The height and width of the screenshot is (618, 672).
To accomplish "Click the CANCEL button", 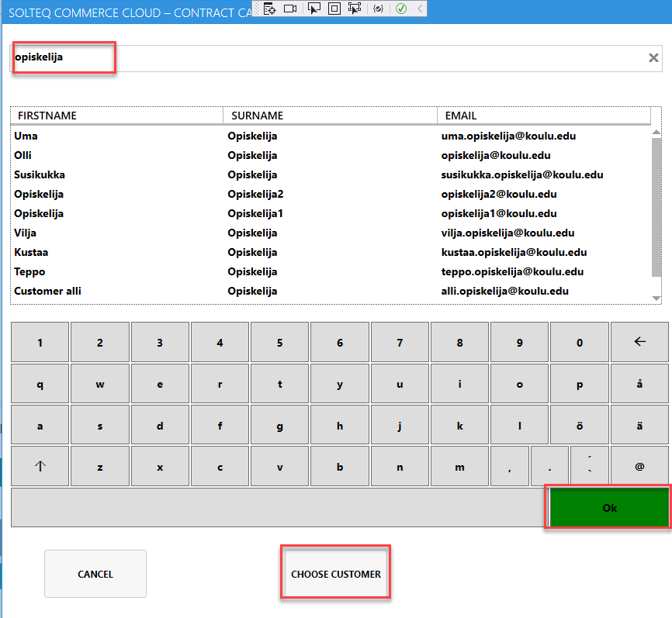I will [x=95, y=575].
